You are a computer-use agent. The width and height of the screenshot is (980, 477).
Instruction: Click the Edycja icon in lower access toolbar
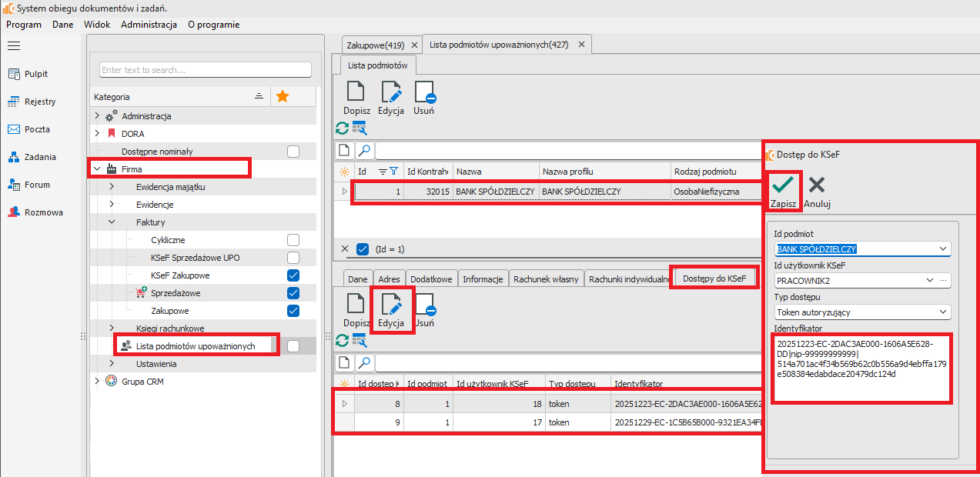point(391,305)
